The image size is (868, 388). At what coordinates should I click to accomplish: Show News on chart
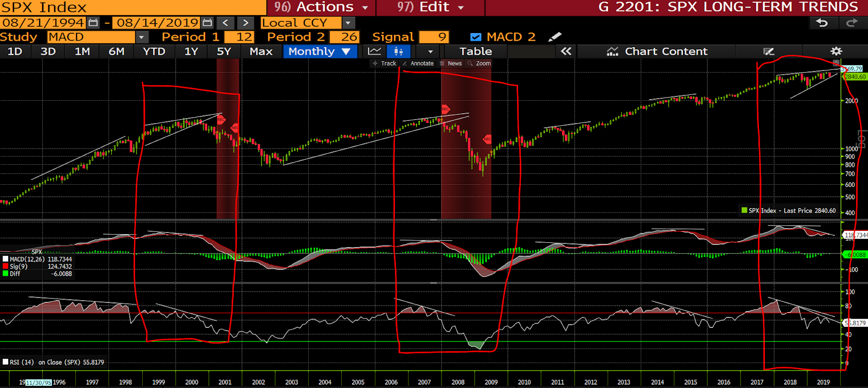coord(451,63)
